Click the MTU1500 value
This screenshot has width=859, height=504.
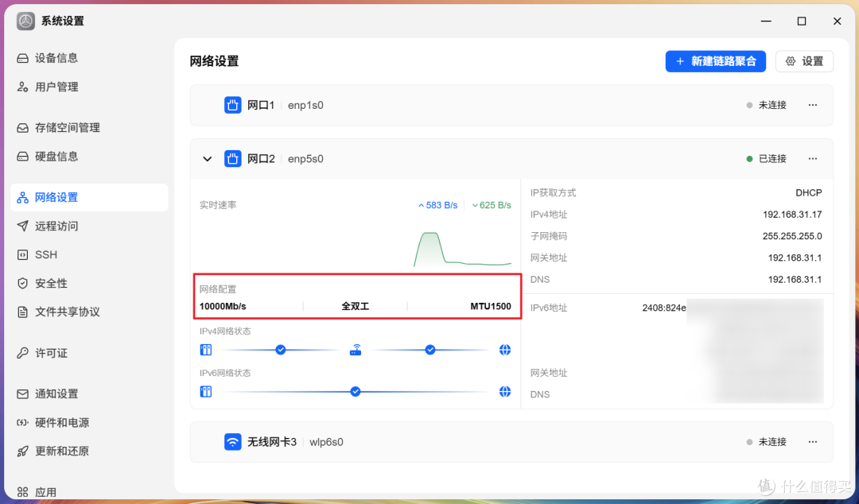[x=490, y=307]
